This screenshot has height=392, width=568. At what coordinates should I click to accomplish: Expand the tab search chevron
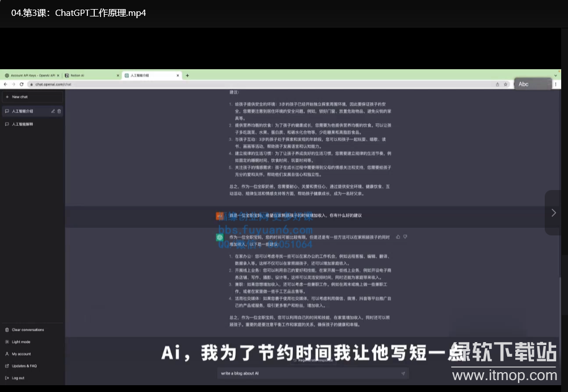tap(556, 75)
